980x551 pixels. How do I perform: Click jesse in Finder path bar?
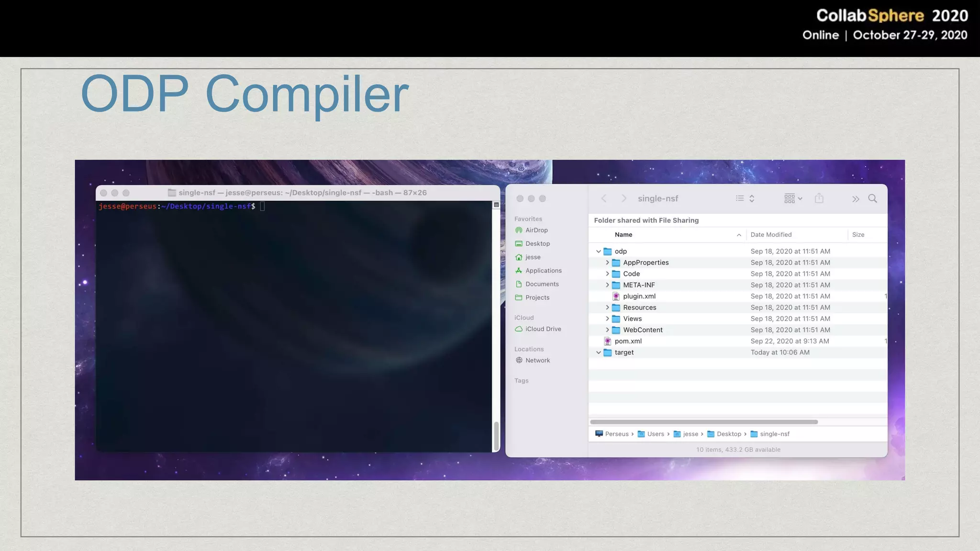[x=686, y=434]
